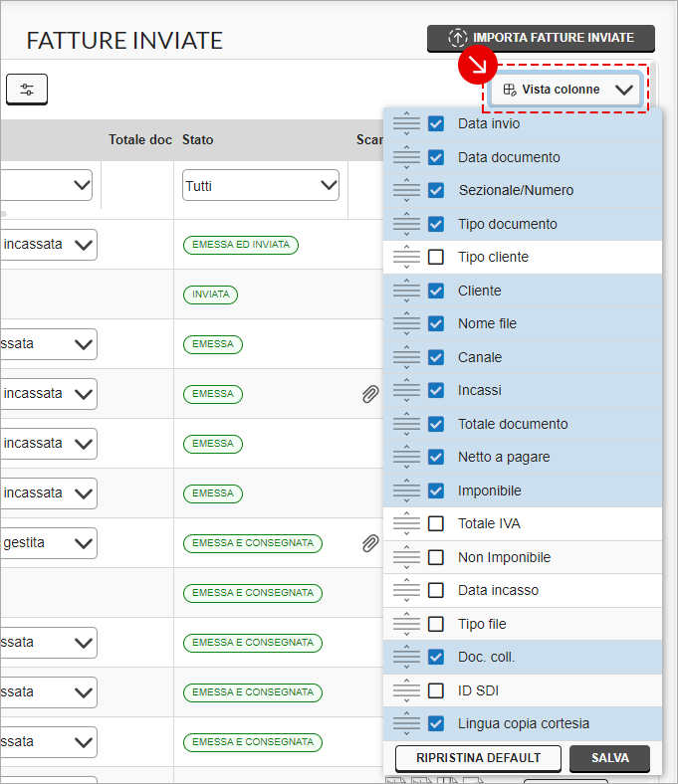Click the drag handle for ID SDI

coord(406,690)
